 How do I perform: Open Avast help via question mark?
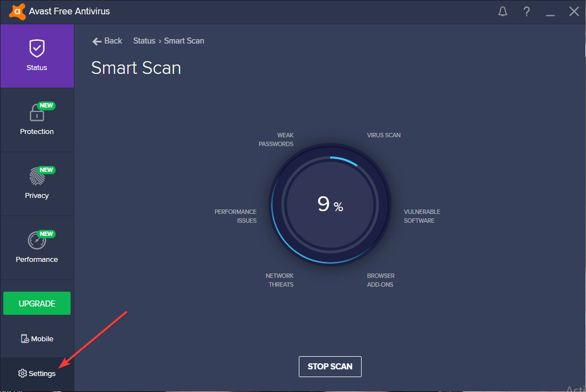click(x=526, y=11)
